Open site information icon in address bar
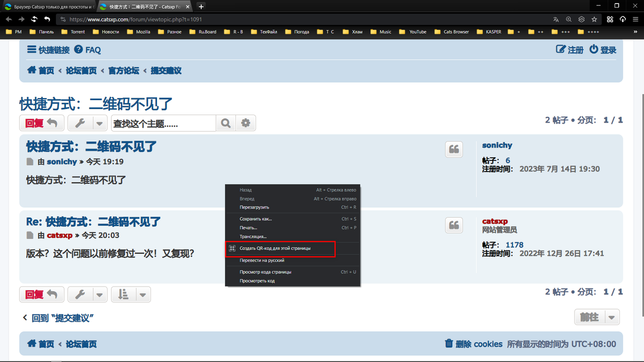 click(x=63, y=19)
